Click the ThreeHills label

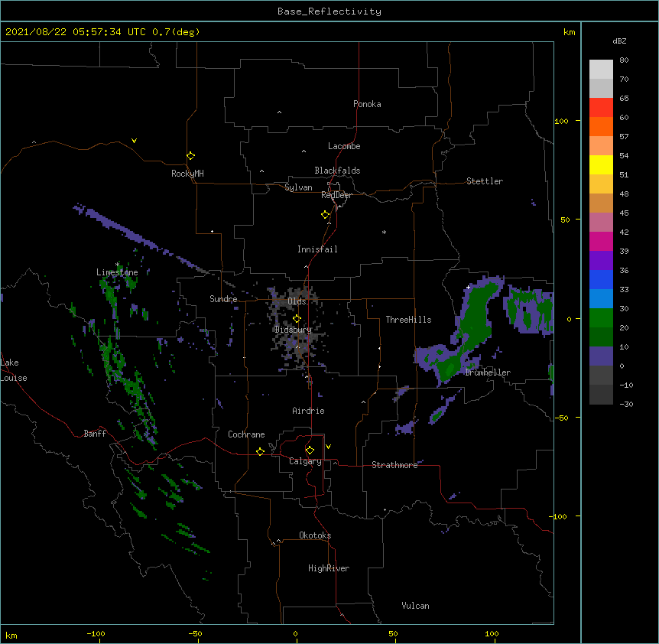[409, 320]
